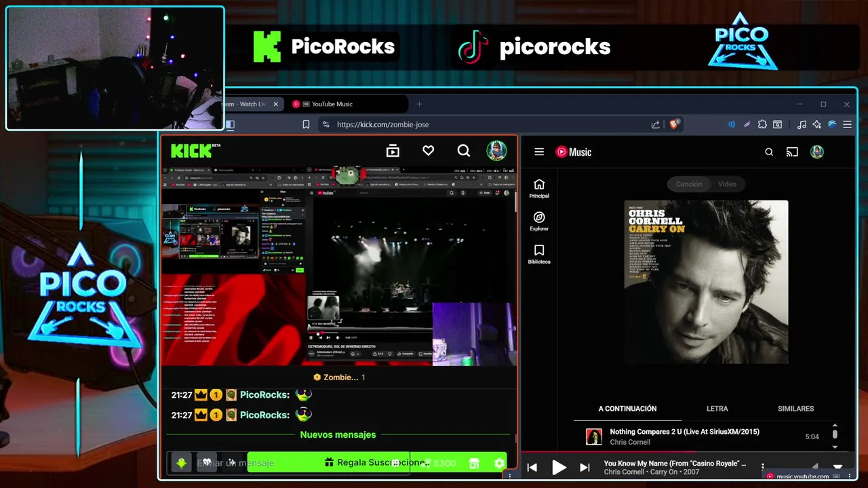Click the pinned Zombie... gifter entry
The image size is (868, 488).
click(x=339, y=377)
